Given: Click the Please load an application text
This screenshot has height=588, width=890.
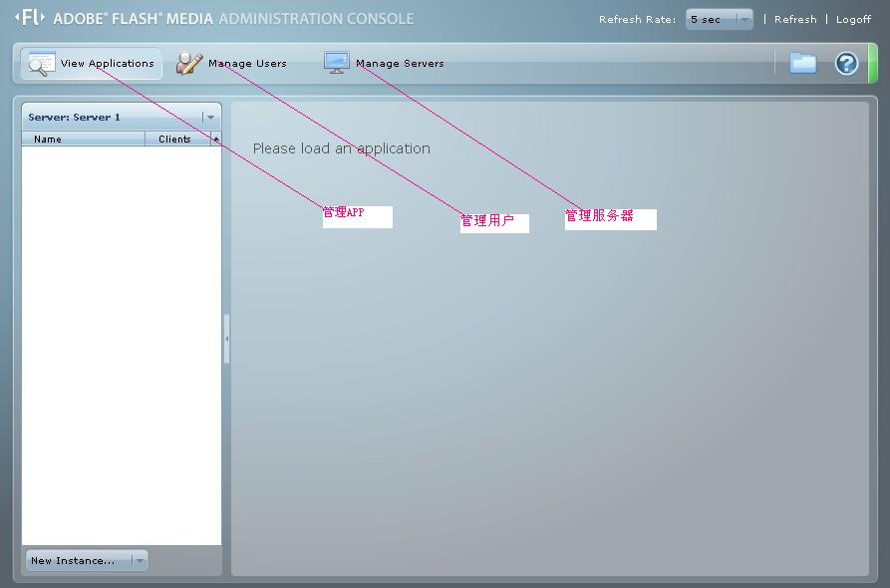Looking at the screenshot, I should click(x=342, y=148).
